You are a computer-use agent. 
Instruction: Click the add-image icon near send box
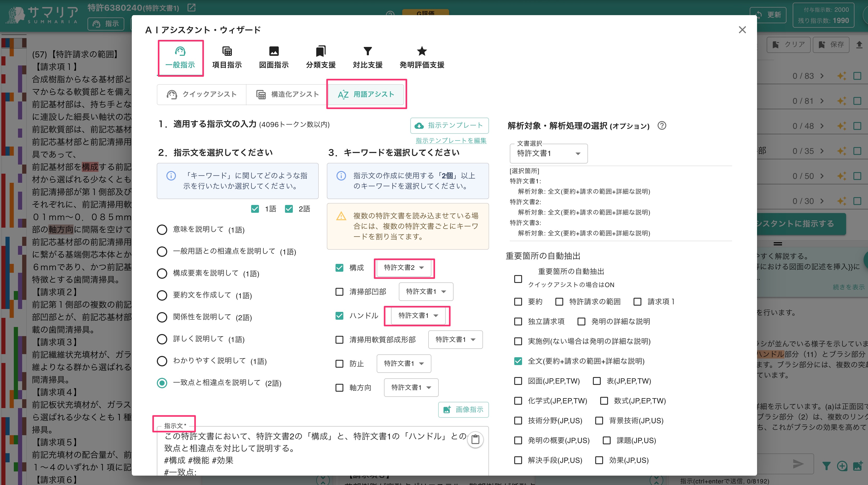click(858, 466)
